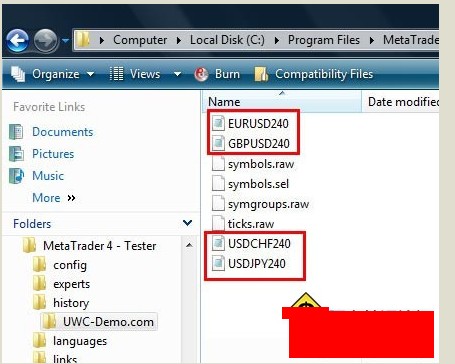Screen dimensions: 455x364
Task: Click the history folder icon
Action: 40,302
